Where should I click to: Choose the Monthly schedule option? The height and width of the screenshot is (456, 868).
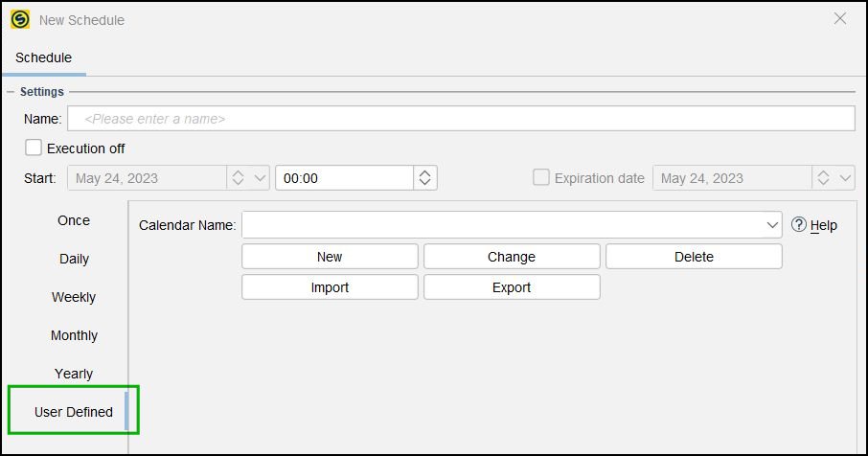[74, 335]
